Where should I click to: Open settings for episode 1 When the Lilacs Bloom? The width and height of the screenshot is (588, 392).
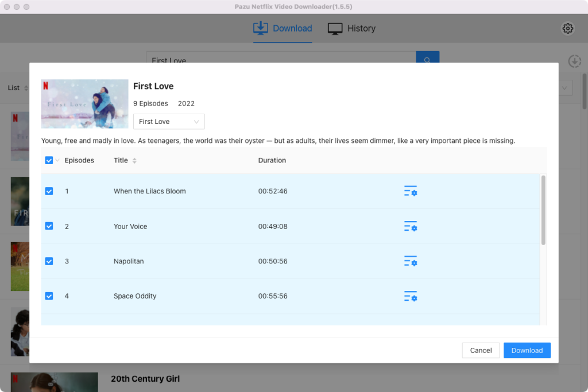coord(411,191)
